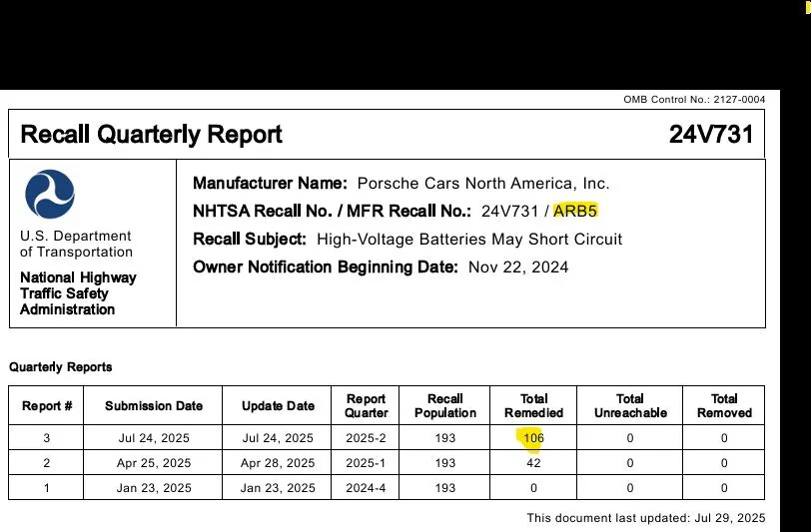The height and width of the screenshot is (532, 811).
Task: Click the U.S. DOT triskelion logo
Action: [50, 194]
